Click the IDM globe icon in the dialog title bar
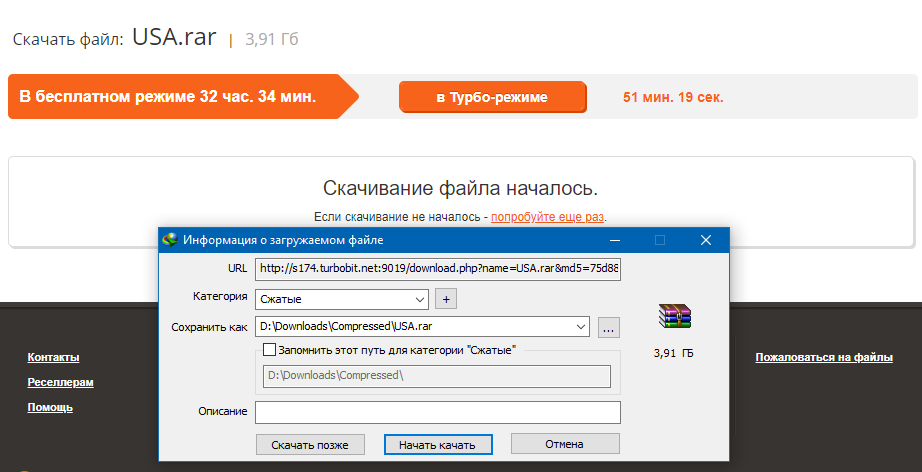 [x=170, y=240]
